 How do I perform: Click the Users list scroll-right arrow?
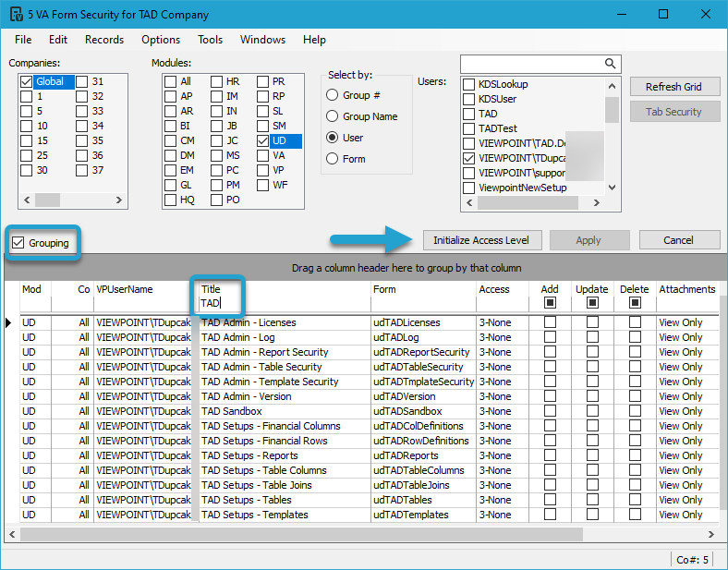click(x=597, y=203)
